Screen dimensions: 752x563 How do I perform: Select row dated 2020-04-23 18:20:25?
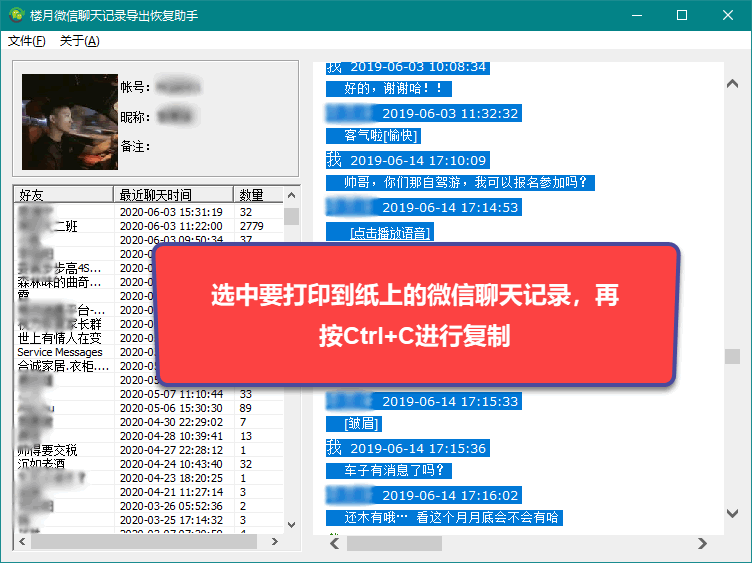(x=149, y=478)
